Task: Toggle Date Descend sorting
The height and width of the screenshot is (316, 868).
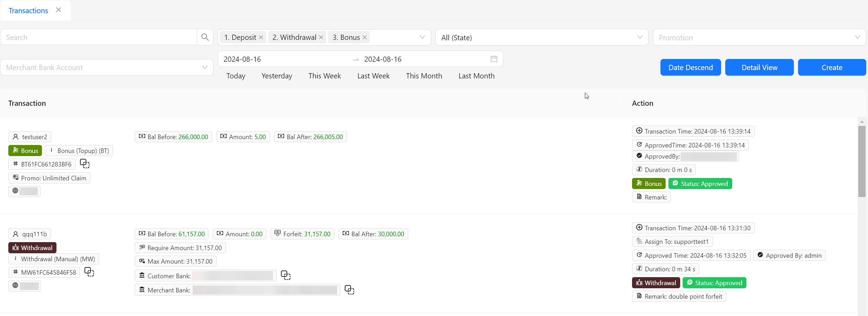Action: click(690, 67)
